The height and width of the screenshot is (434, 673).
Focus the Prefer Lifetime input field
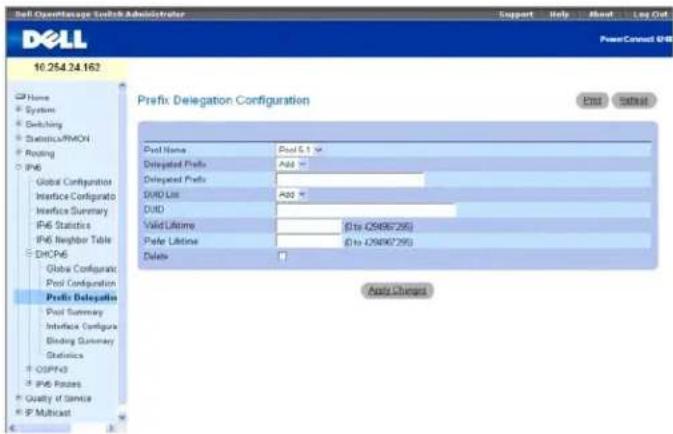309,241
